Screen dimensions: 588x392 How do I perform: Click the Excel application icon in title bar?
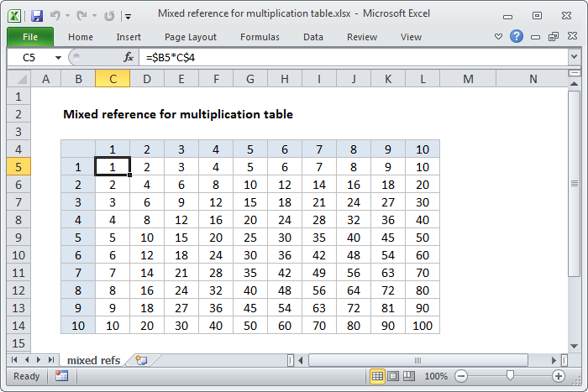[x=14, y=16]
